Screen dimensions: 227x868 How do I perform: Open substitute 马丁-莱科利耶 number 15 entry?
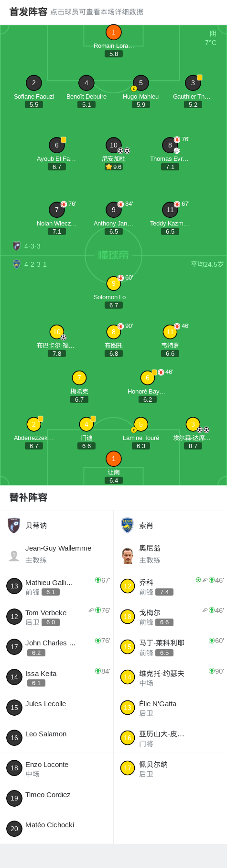coord(170,647)
